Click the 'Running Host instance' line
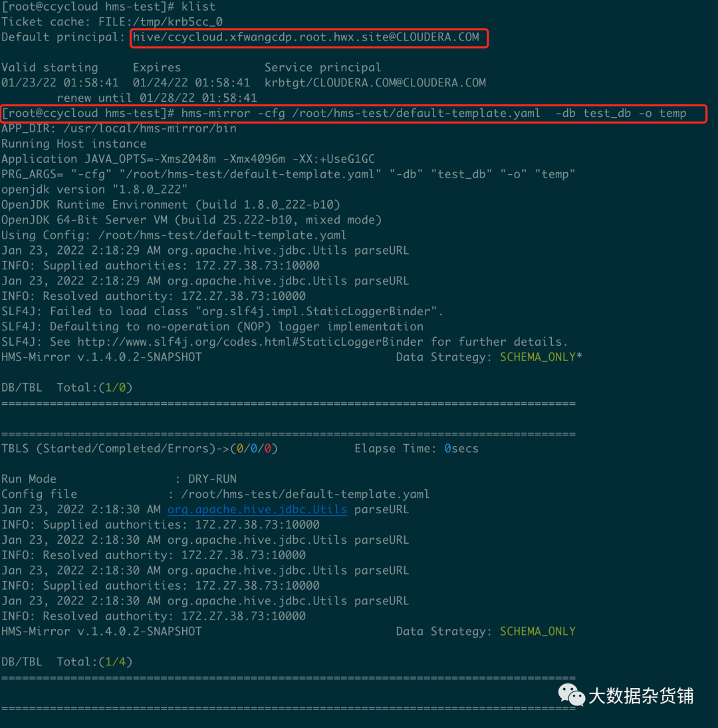The image size is (718, 728). [74, 144]
